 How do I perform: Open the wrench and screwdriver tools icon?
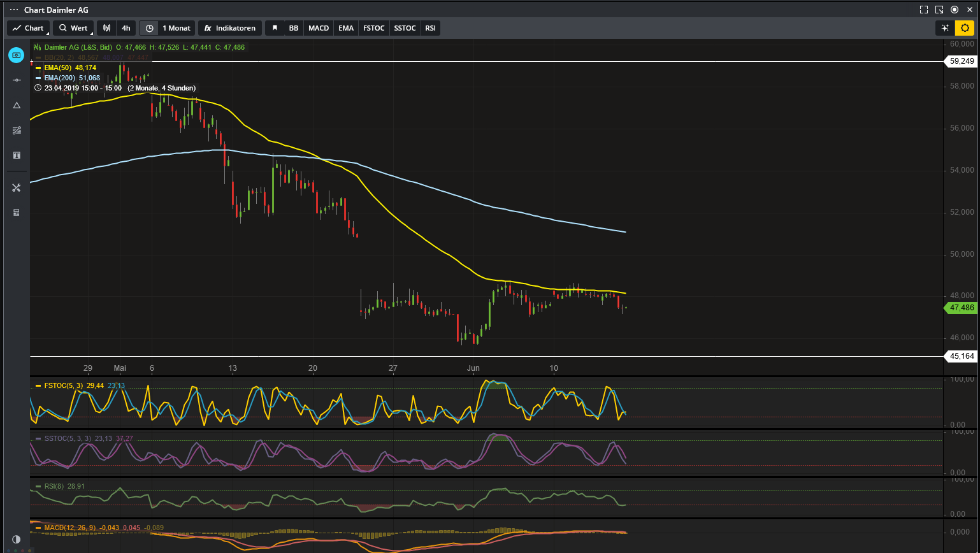[x=17, y=187]
